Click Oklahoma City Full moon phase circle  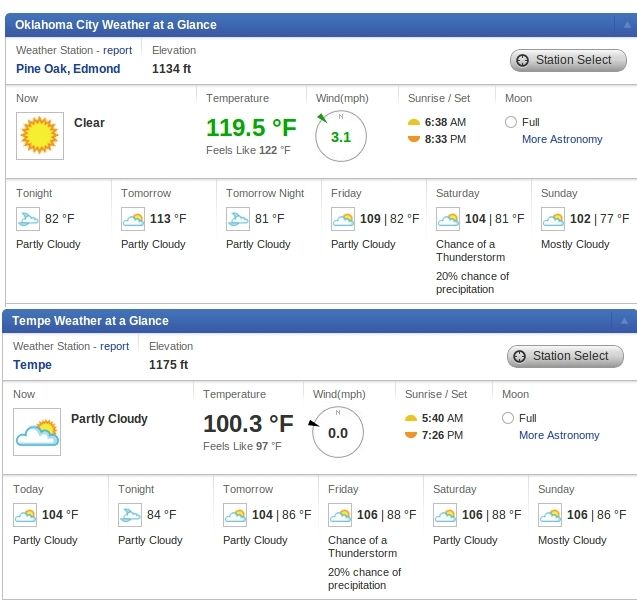(511, 122)
